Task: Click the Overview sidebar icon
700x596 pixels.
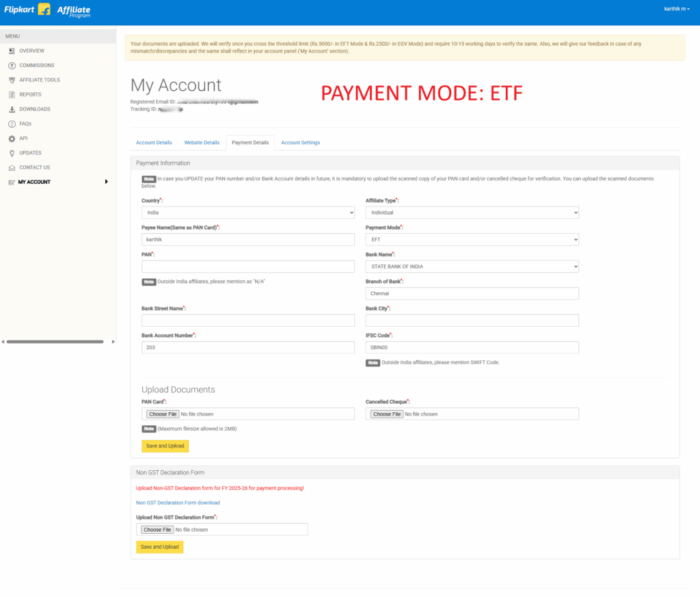Action: (12, 51)
